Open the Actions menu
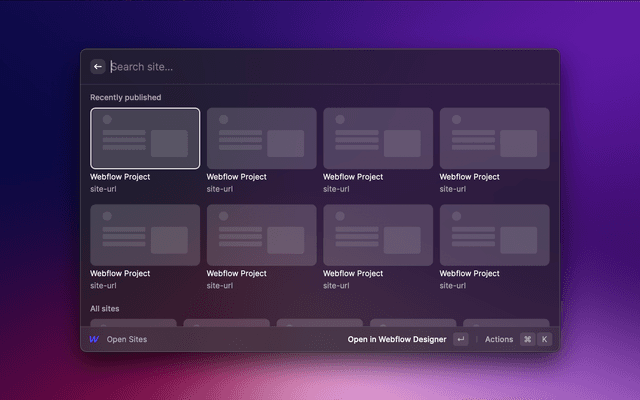Viewport: 640px width, 400px height. click(x=499, y=339)
